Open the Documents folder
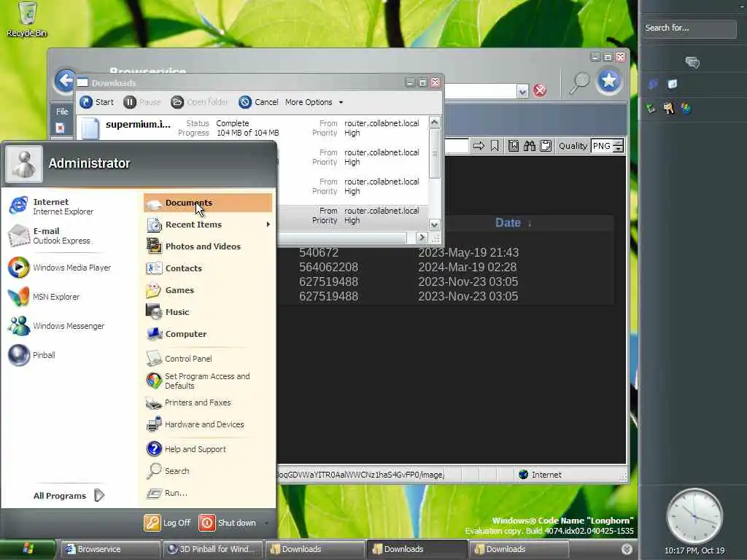Viewport: 747px width, 560px height. click(208, 203)
